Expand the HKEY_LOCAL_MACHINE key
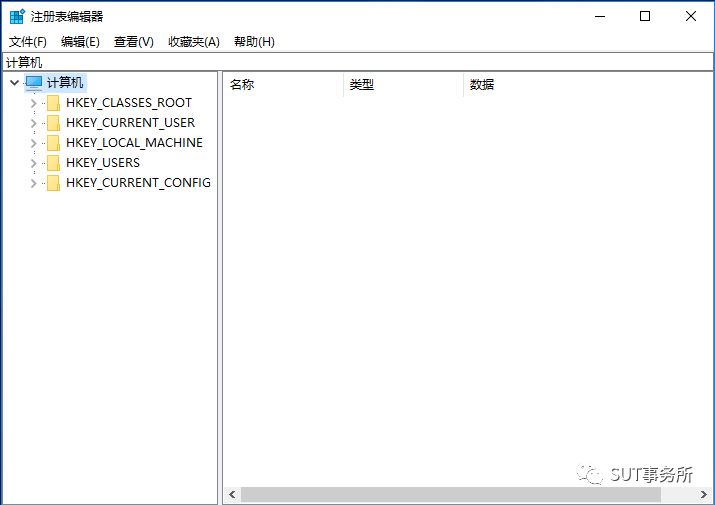 33,143
